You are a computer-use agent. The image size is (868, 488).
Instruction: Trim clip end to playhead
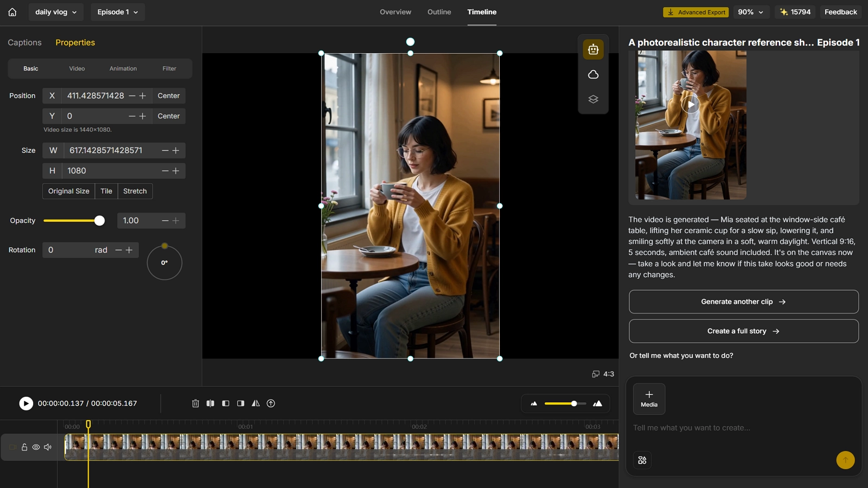point(241,403)
